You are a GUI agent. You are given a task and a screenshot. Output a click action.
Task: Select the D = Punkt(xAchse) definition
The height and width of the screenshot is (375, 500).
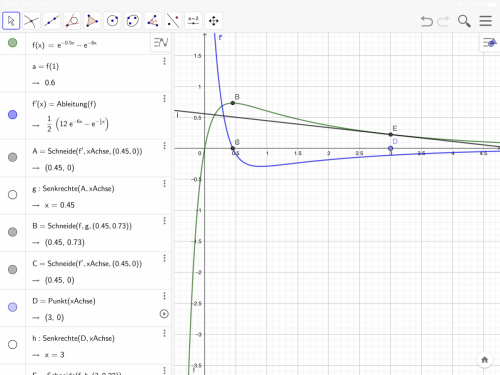(x=64, y=301)
